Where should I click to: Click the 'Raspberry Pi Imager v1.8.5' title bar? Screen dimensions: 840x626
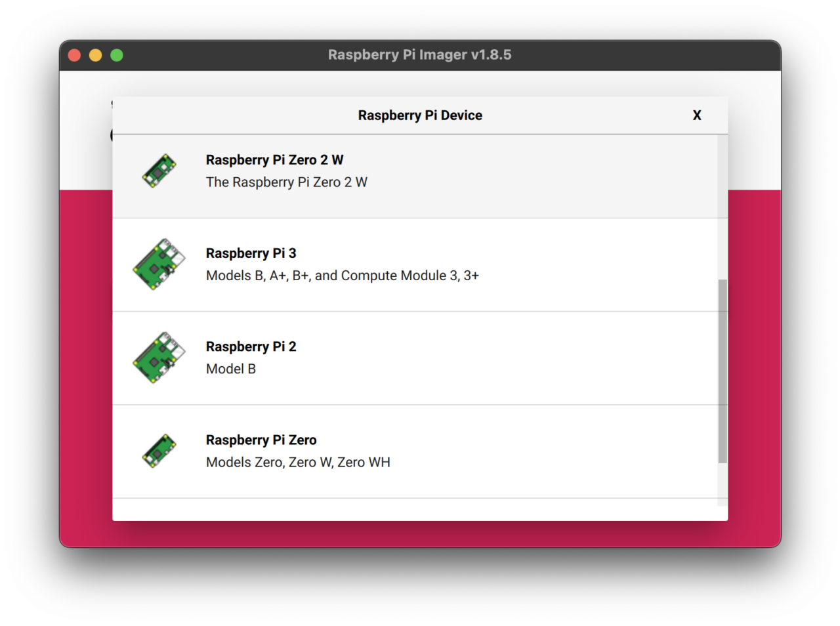419,55
